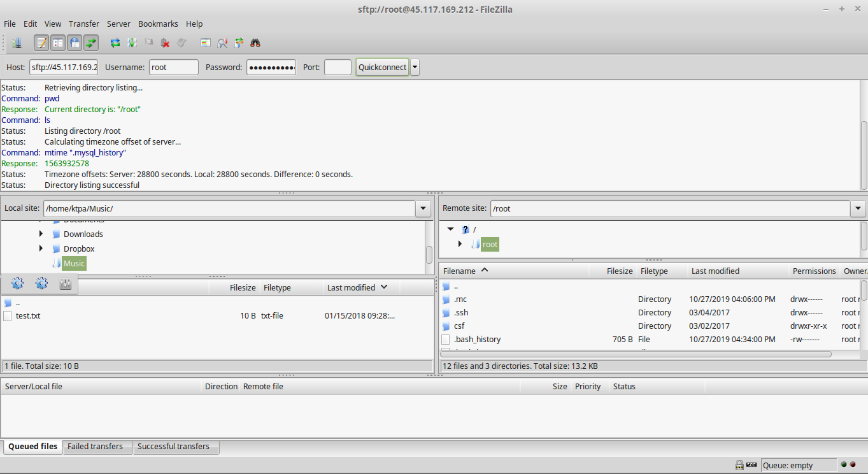This screenshot has height=474, width=868.
Task: Select the Queued files tab
Action: pyautogui.click(x=32, y=447)
